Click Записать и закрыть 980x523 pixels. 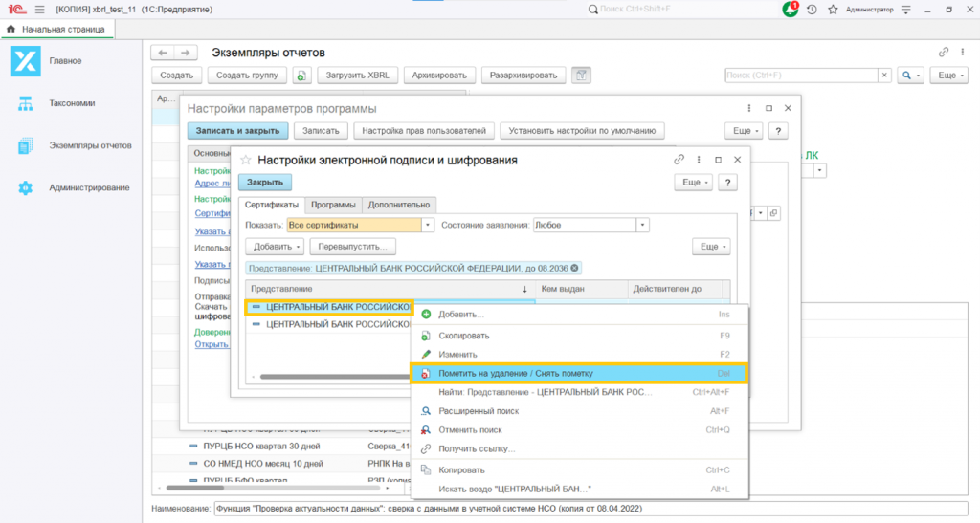pyautogui.click(x=237, y=131)
